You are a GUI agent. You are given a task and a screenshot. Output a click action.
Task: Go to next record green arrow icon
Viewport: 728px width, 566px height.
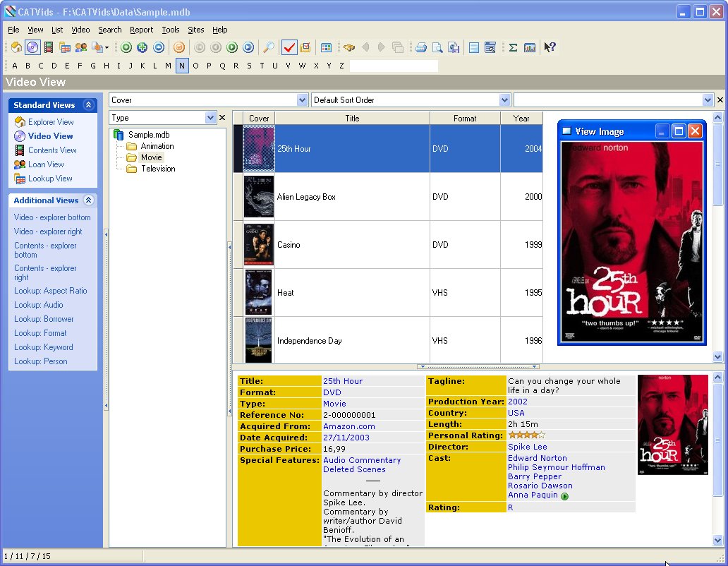tap(232, 47)
